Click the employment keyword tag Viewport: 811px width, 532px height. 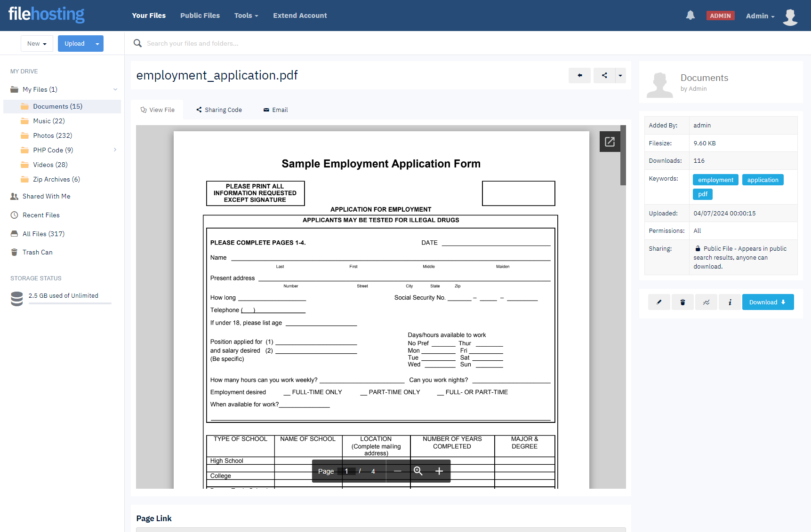tap(715, 180)
